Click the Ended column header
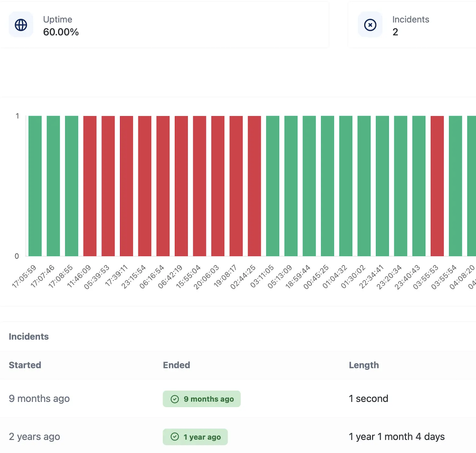Screen dimensions: 476x453 point(176,365)
